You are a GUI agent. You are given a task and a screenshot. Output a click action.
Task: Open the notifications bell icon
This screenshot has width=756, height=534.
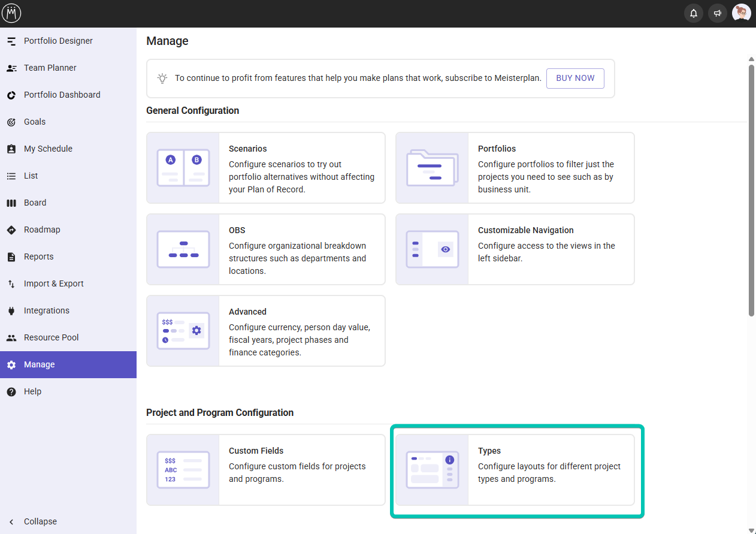tap(693, 13)
